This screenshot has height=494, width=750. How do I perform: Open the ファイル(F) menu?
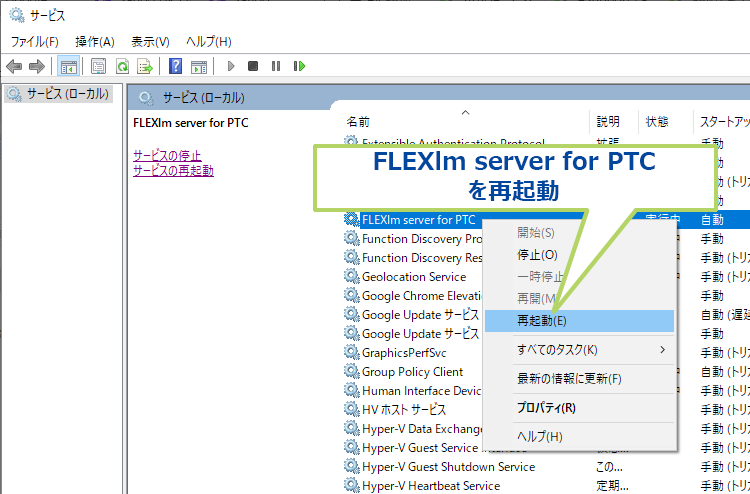click(34, 42)
